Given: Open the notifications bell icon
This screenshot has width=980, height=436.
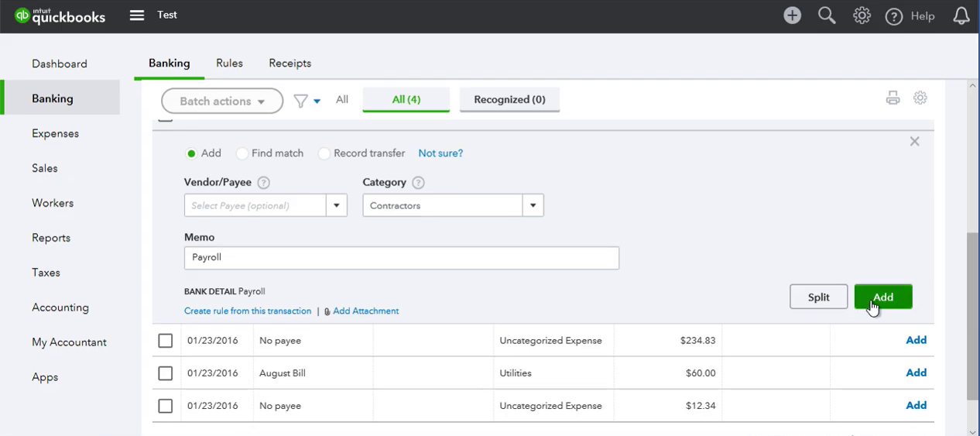Looking at the screenshot, I should [961, 15].
